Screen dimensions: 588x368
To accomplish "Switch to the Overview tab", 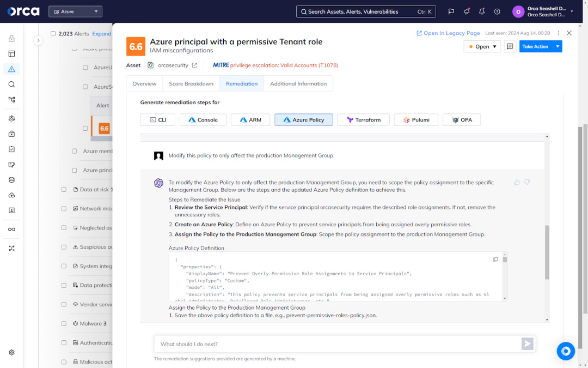I will point(144,84).
